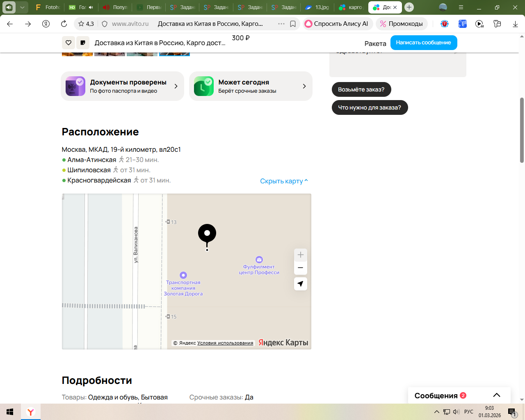The height and width of the screenshot is (420, 525).
Task: Open the Может сегодня badge
Action: [251, 86]
